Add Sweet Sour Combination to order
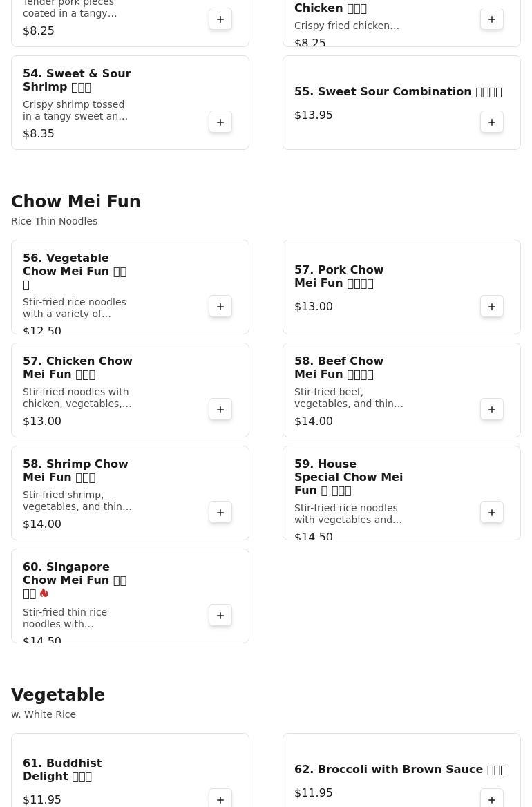Screen dimensions: 532x807 (492, 122)
